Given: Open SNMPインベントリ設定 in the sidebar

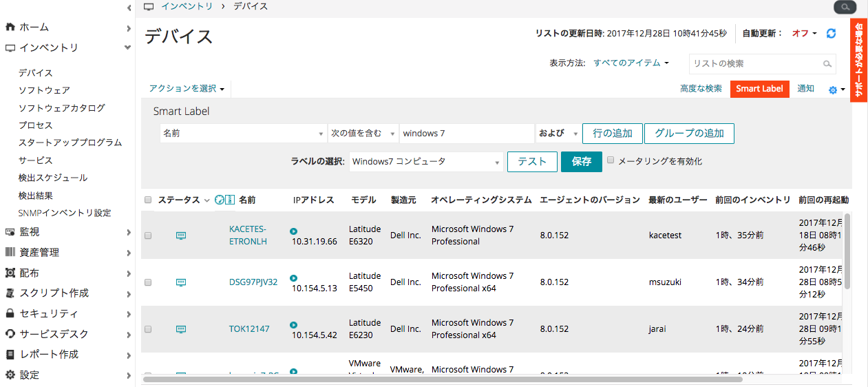Looking at the screenshot, I should (x=65, y=213).
